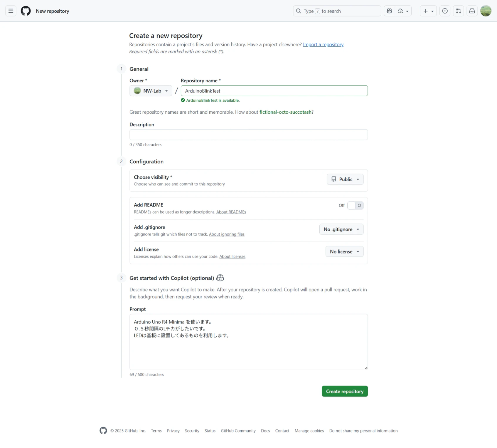Click the Create repository button

[x=345, y=392]
